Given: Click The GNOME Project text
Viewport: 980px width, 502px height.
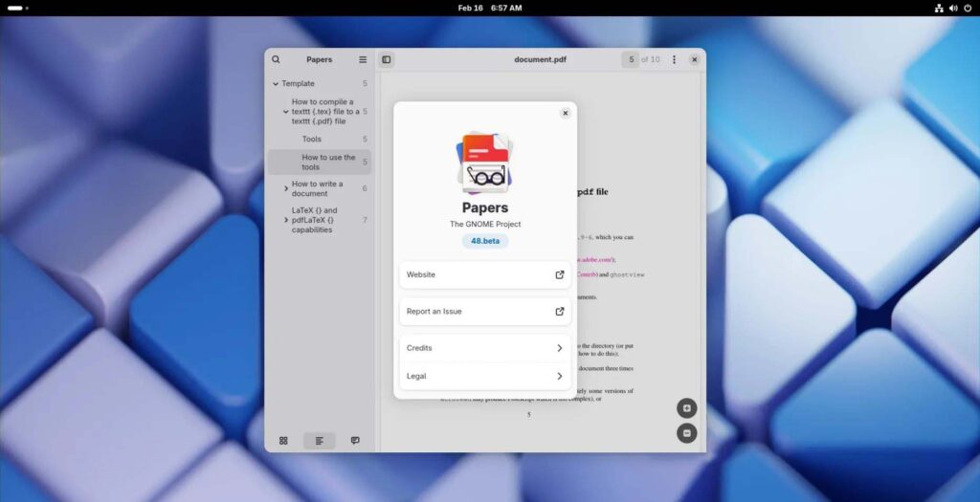Looking at the screenshot, I should click(x=485, y=224).
